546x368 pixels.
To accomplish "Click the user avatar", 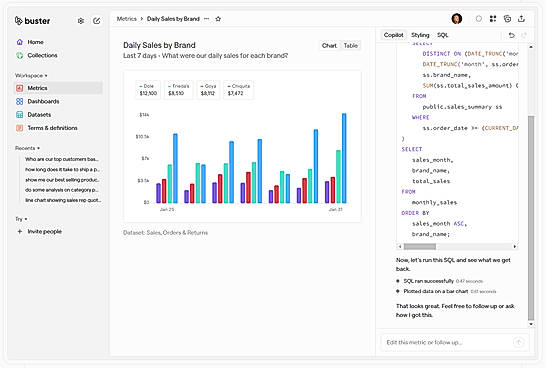I will click(x=457, y=18).
